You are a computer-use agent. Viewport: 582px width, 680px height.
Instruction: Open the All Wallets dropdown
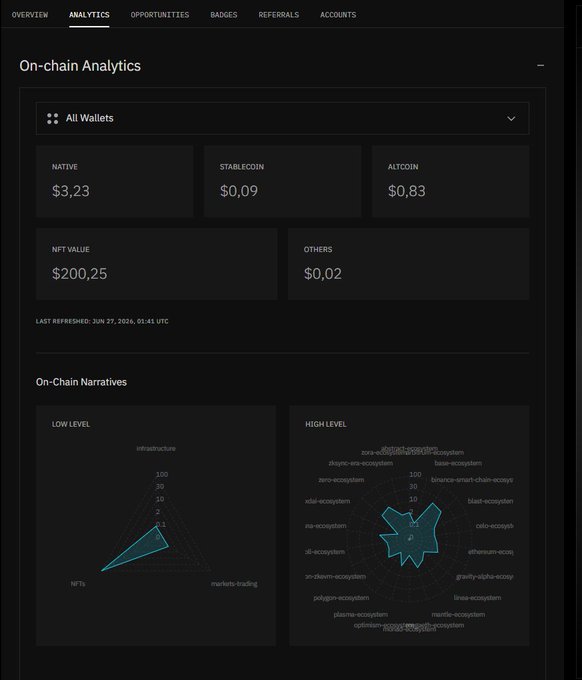[x=282, y=118]
